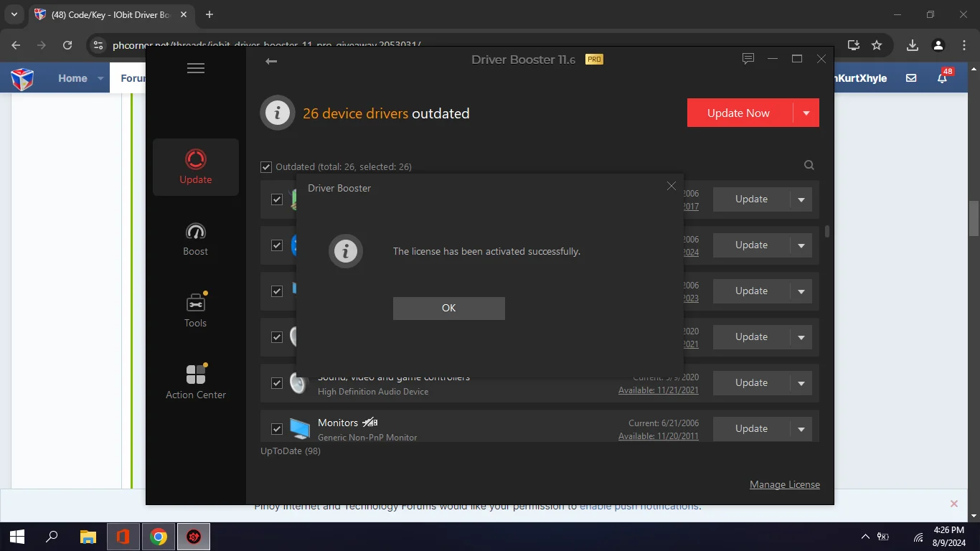Image resolution: width=980 pixels, height=551 pixels.
Task: Bookmark this page with the star icon
Action: click(x=877, y=44)
